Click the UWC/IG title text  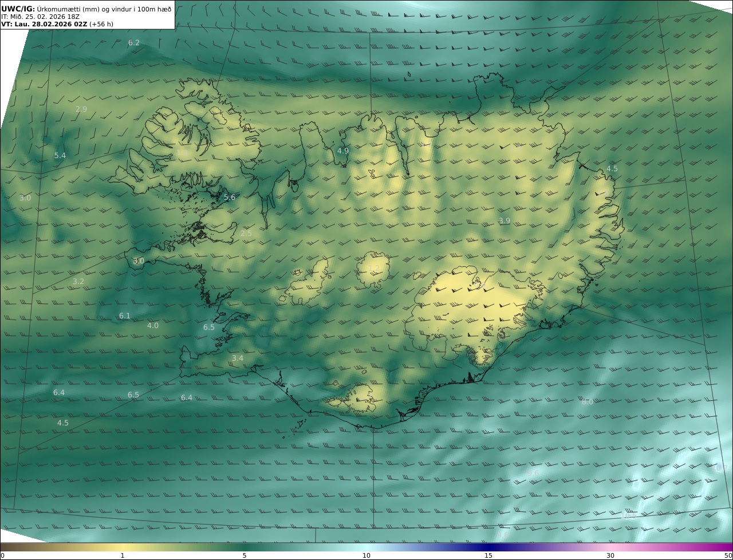click(18, 9)
